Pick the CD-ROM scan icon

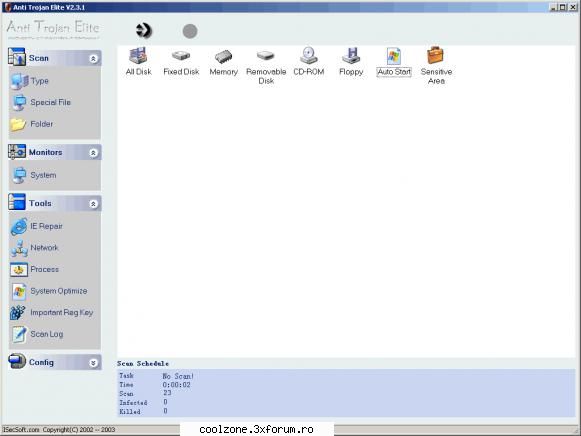coord(309,61)
